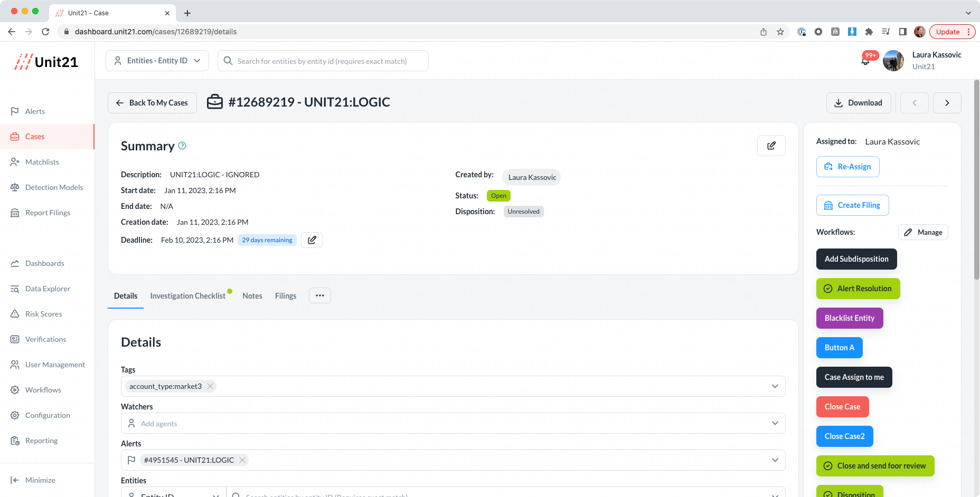Image resolution: width=980 pixels, height=497 pixels.
Task: Open the more tabs ellipsis menu
Action: 320,295
